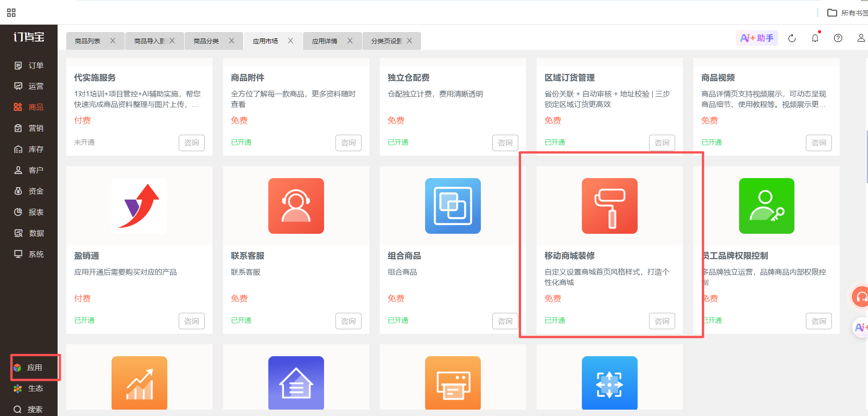Open the 运营 sidebar menu
The height and width of the screenshot is (416, 868).
29,86
